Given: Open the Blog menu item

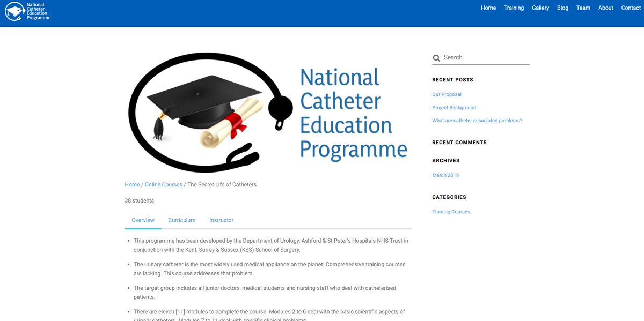Looking at the screenshot, I should click(x=562, y=8).
